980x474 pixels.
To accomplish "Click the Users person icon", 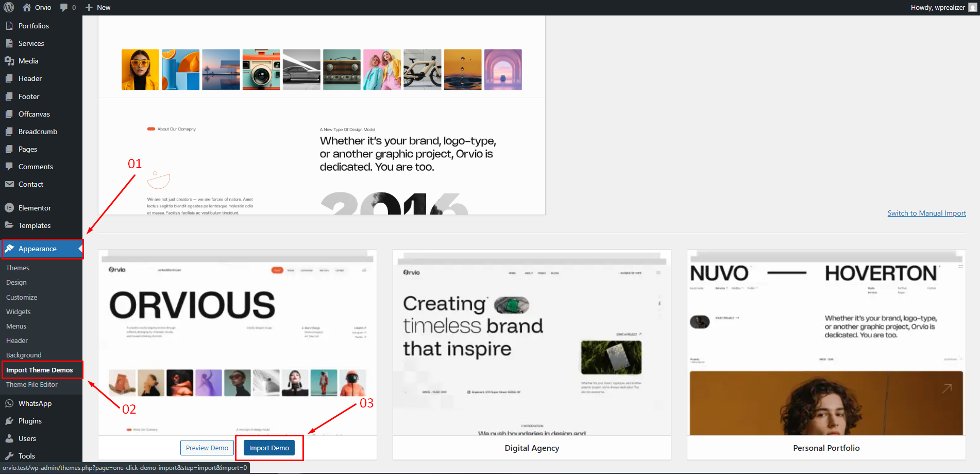I will (9, 438).
